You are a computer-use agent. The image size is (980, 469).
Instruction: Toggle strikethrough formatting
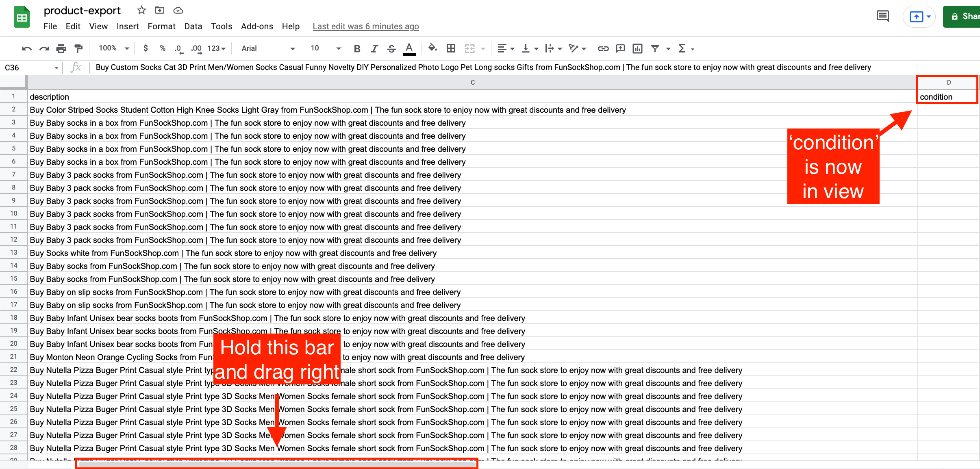coord(391,48)
